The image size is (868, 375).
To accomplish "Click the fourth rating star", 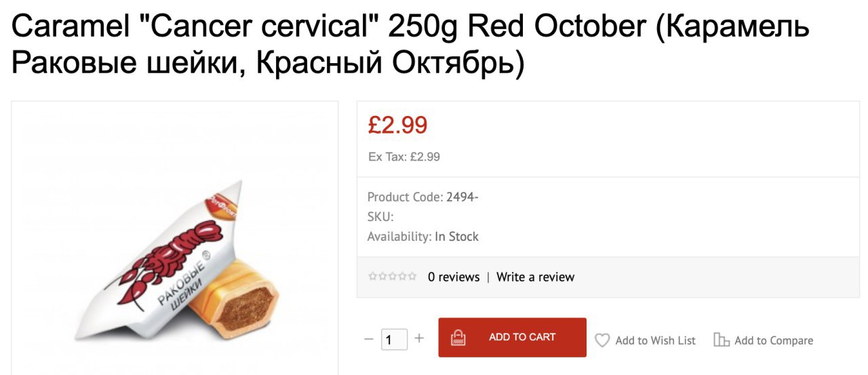I will [402, 277].
